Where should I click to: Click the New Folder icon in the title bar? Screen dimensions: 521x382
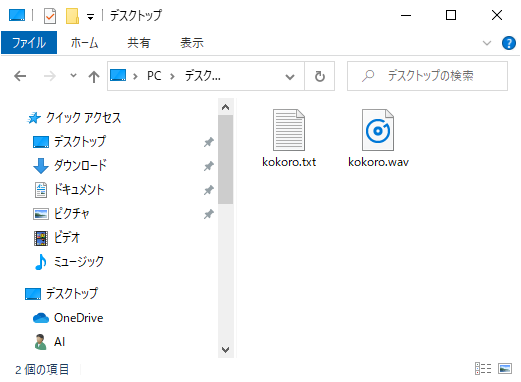72,16
